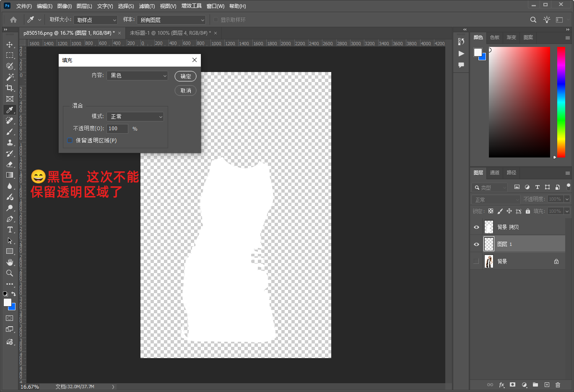Select the Pen tool
This screenshot has height=392, width=574.
click(x=10, y=219)
